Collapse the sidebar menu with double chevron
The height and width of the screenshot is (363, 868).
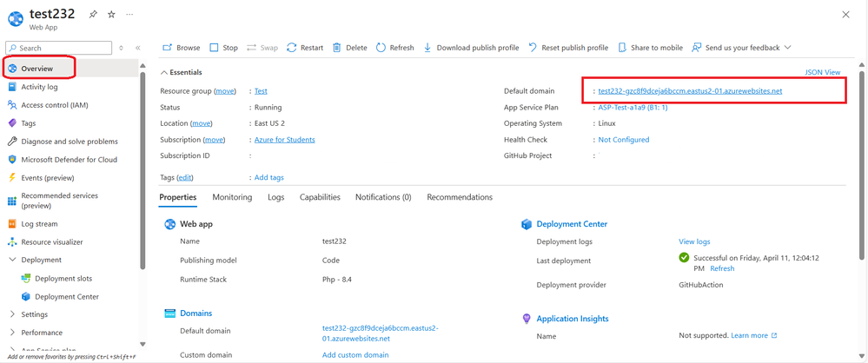(x=138, y=48)
